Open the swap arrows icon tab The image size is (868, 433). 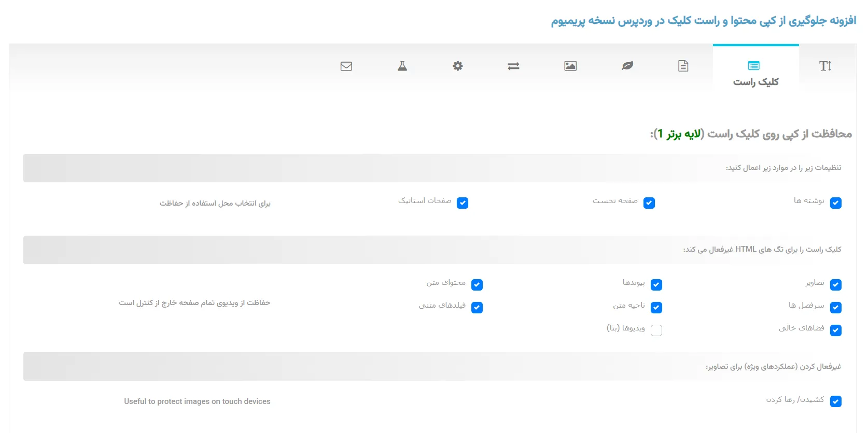(513, 66)
